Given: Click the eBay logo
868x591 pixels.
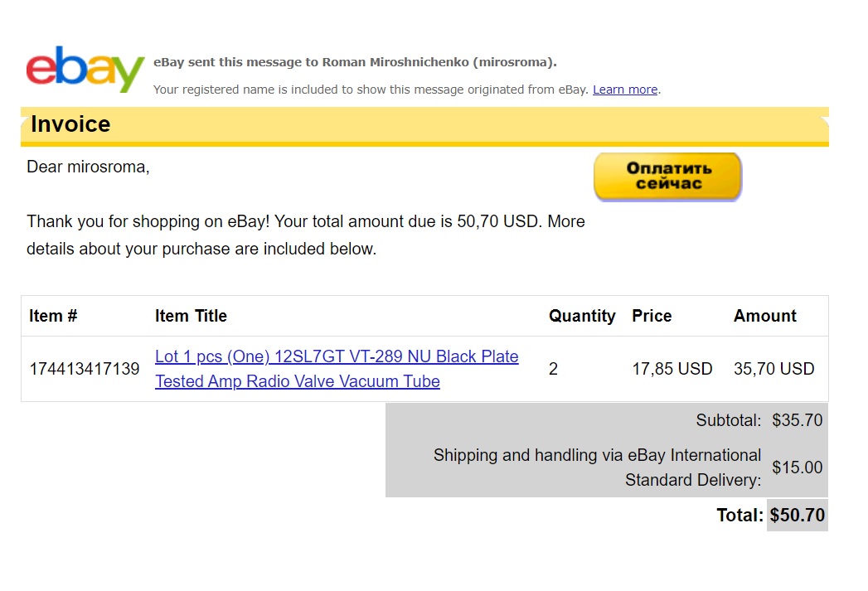Looking at the screenshot, I should point(85,70).
